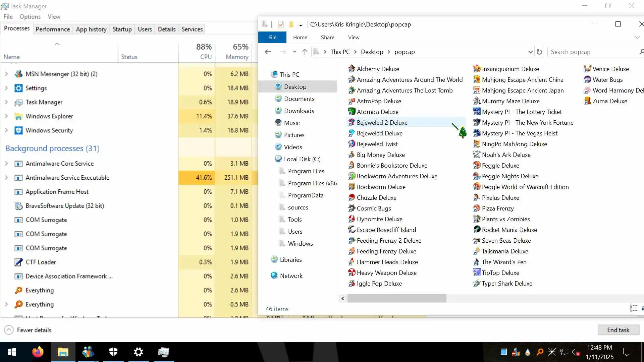This screenshot has height=362, width=644.
Task: Click the Firefox icon in the taskbar
Action: pyautogui.click(x=38, y=352)
